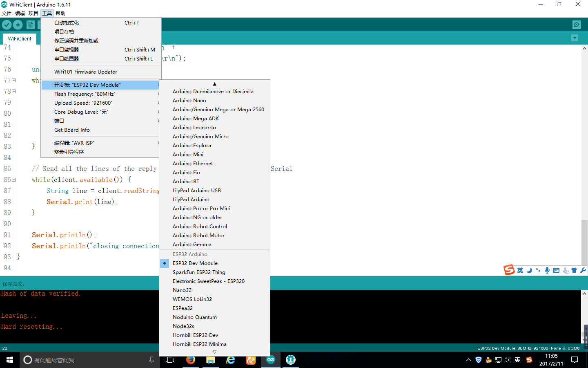Open File Explorer from the taskbar
This screenshot has height=368, width=588.
point(211,360)
